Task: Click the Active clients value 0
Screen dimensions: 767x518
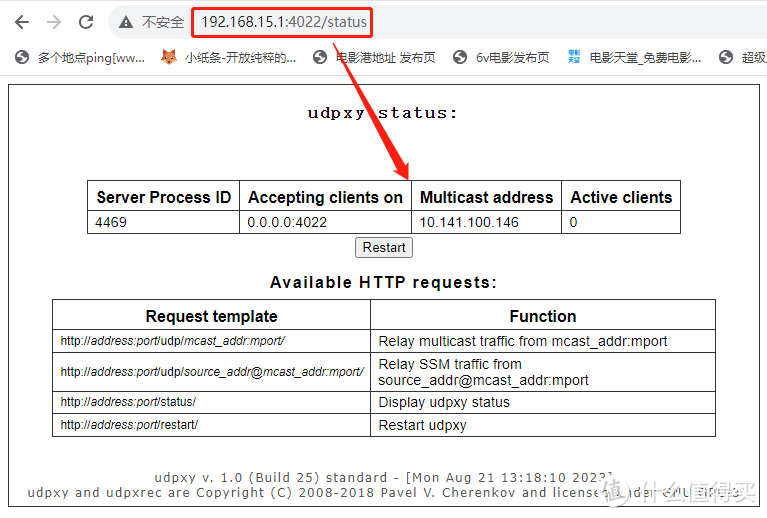Action: pos(573,223)
